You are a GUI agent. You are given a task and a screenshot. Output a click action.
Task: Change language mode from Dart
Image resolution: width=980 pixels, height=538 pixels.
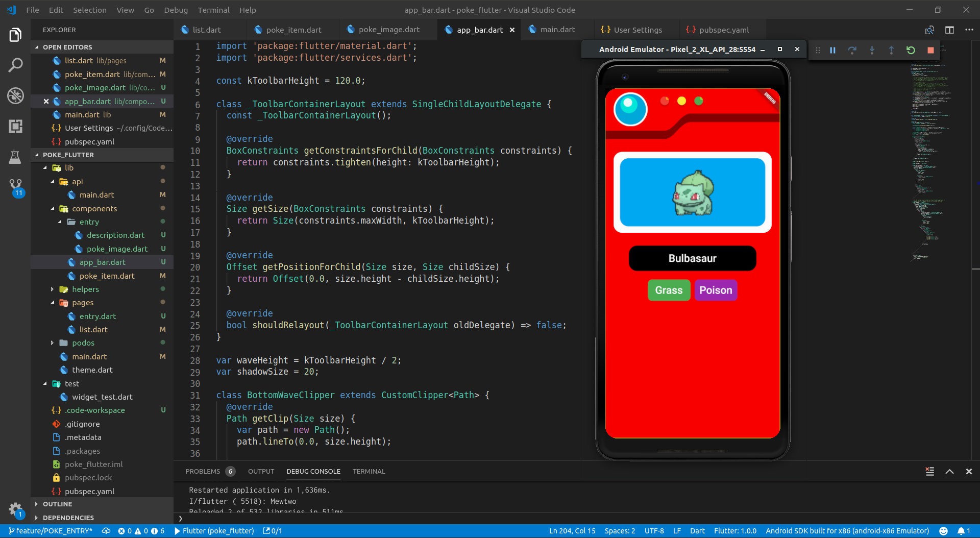click(x=697, y=531)
